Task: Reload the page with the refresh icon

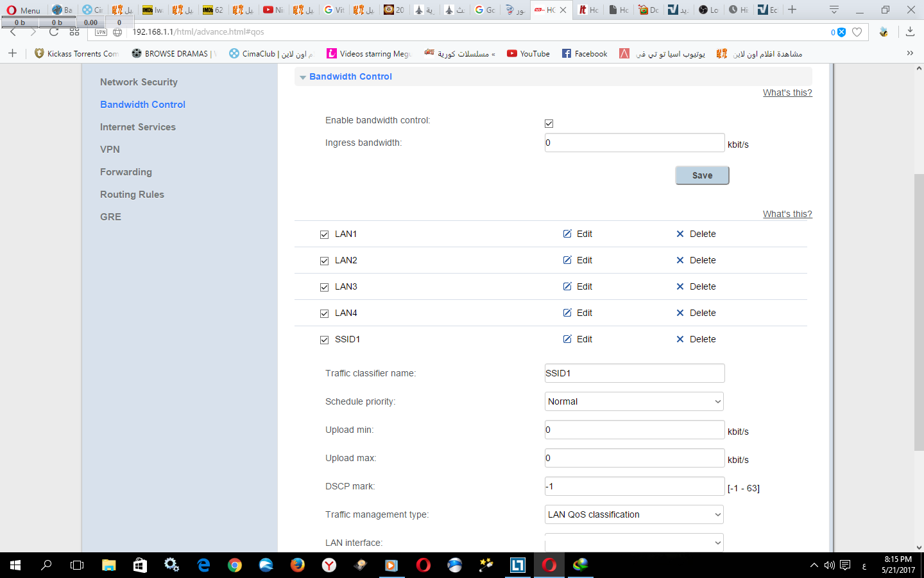Action: (54, 32)
